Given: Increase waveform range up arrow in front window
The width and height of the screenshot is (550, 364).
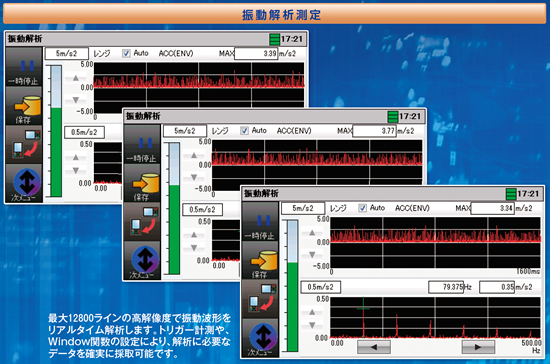Looking at the screenshot, I should [312, 233].
